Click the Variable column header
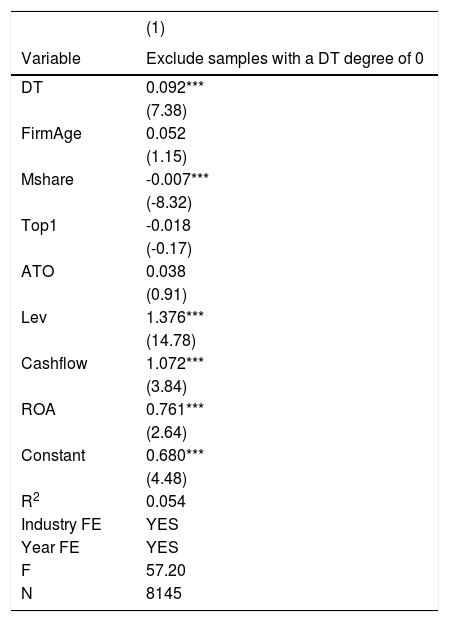The width and height of the screenshot is (449, 622). (x=51, y=59)
